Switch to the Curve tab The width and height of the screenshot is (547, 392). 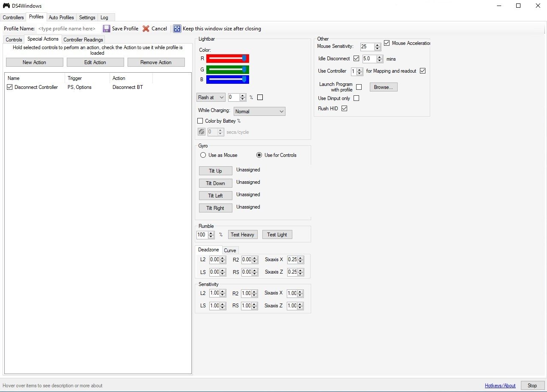pyautogui.click(x=230, y=251)
